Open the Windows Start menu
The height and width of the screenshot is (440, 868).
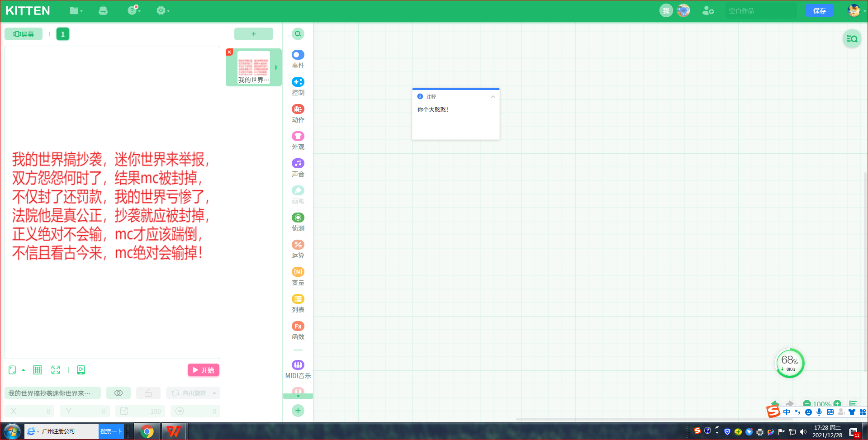(12, 431)
